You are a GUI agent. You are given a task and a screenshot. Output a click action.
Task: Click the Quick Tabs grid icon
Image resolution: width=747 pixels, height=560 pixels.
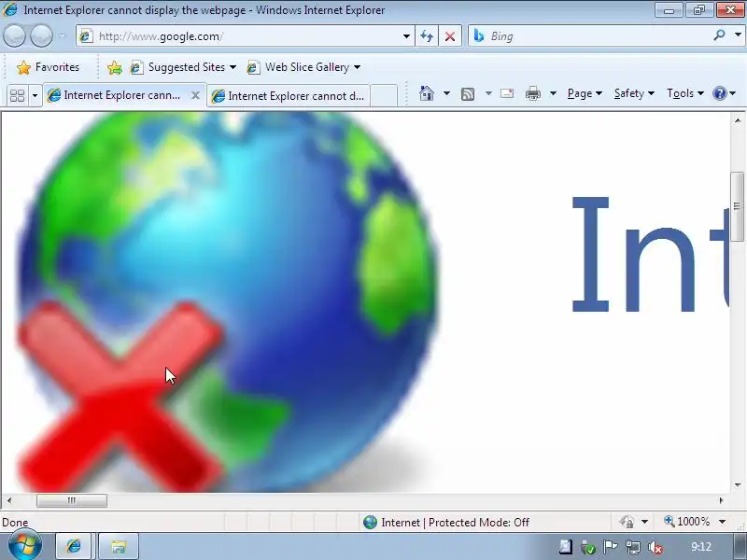(x=18, y=95)
